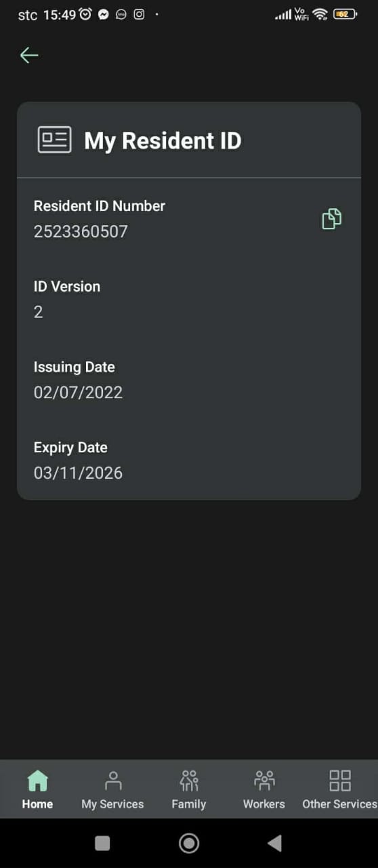Tap the Wi-Fi status icon

coord(320,14)
